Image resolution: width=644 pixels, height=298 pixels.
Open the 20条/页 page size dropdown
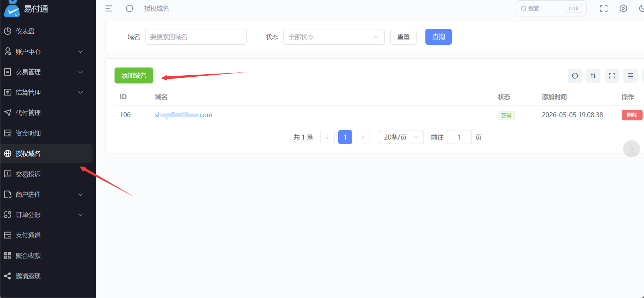401,137
